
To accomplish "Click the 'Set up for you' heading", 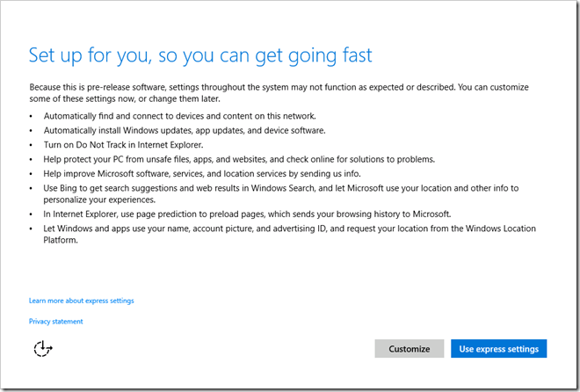I will pos(200,55).
